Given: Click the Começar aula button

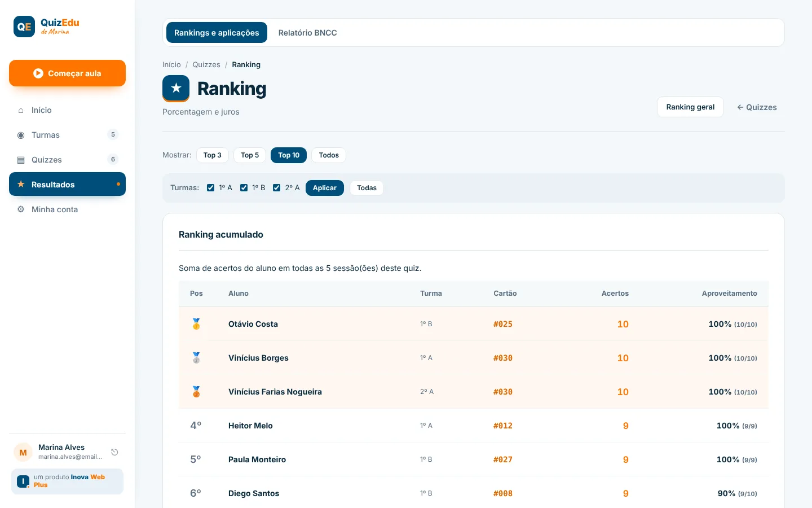Looking at the screenshot, I should [67, 73].
